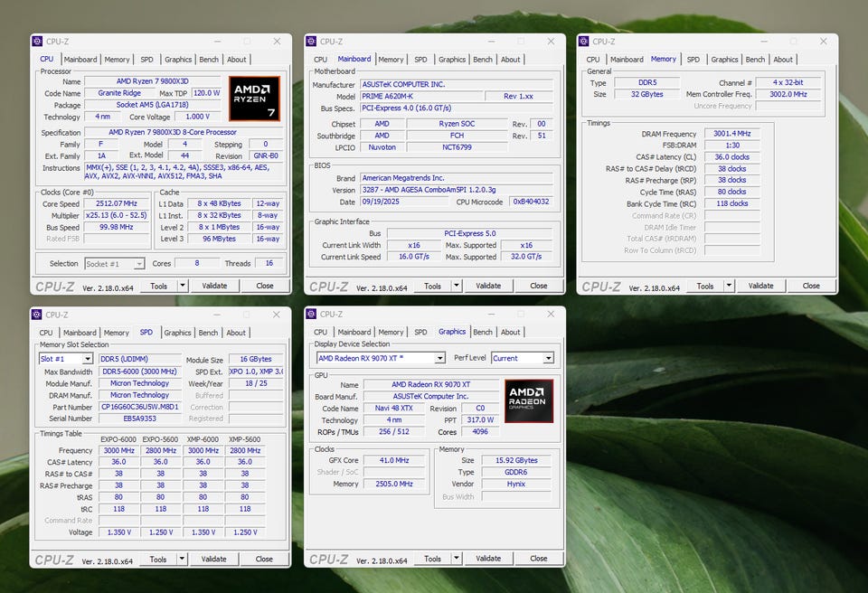The image size is (868, 593).
Task: Click the CPU-Z title icon in Memory window
Action: [x=583, y=42]
